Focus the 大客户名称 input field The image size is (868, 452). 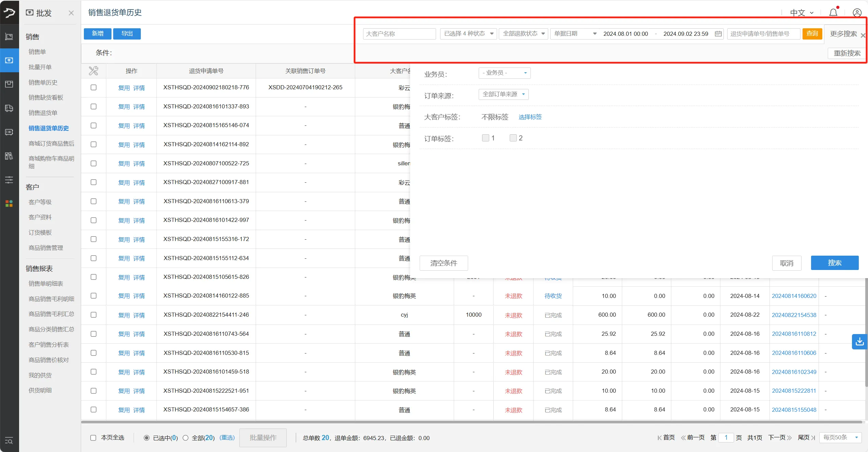pos(399,34)
